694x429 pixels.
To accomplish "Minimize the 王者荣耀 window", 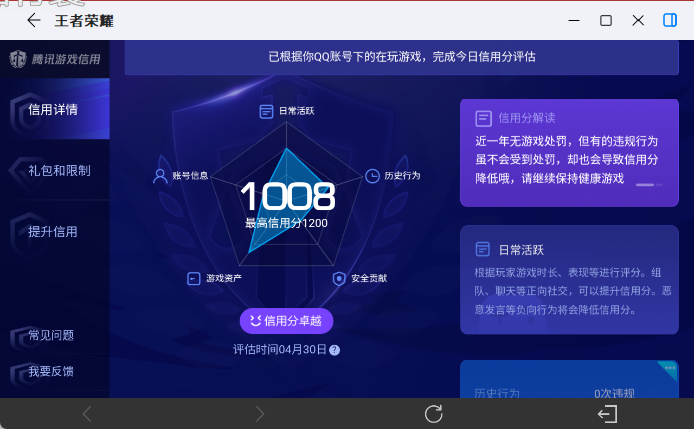I will [x=574, y=20].
